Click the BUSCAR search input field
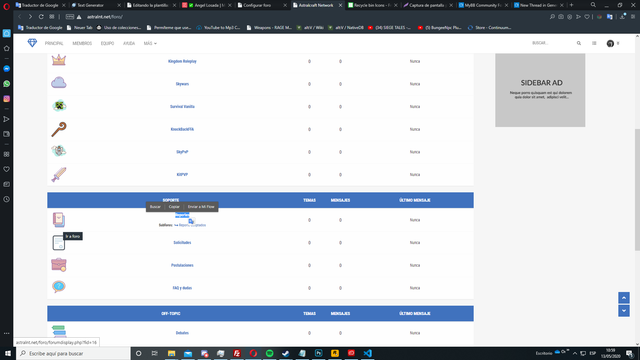 552,43
